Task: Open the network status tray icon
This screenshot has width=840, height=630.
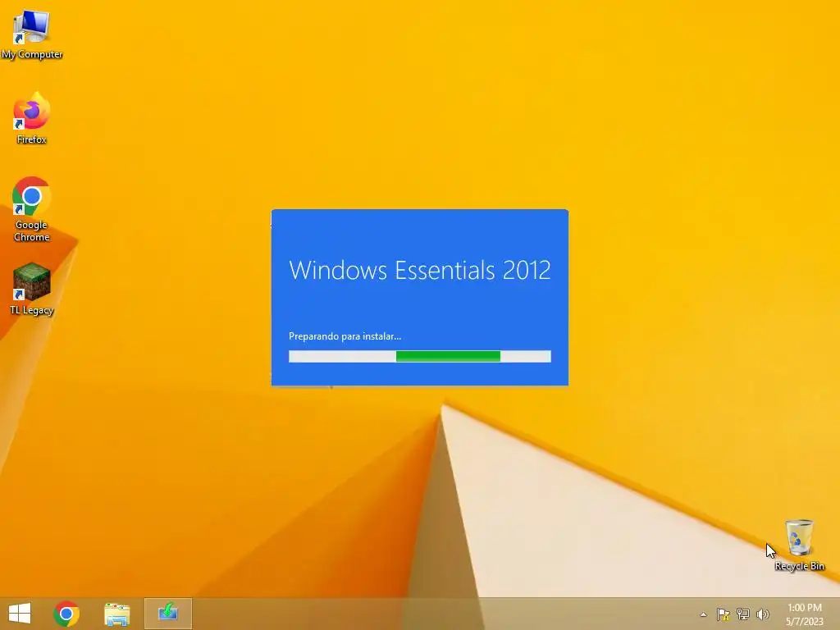Action: (743, 614)
